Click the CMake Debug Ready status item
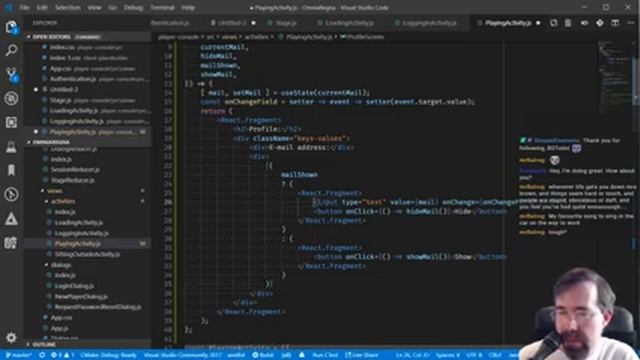This screenshot has height=360, width=640. pyautogui.click(x=108, y=355)
